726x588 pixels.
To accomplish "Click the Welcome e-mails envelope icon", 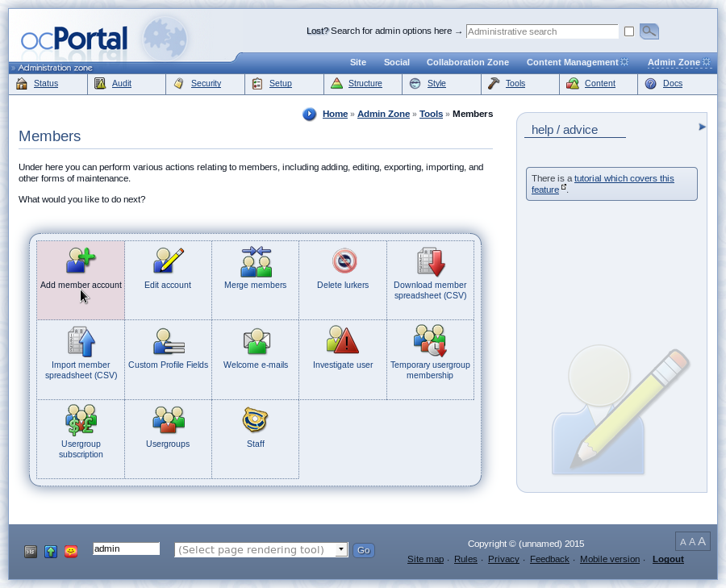I will 256,341.
